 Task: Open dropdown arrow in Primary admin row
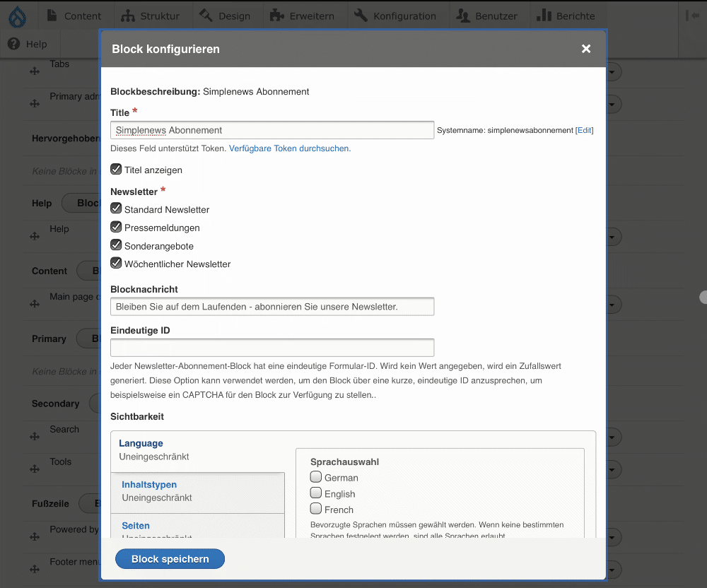(x=613, y=105)
